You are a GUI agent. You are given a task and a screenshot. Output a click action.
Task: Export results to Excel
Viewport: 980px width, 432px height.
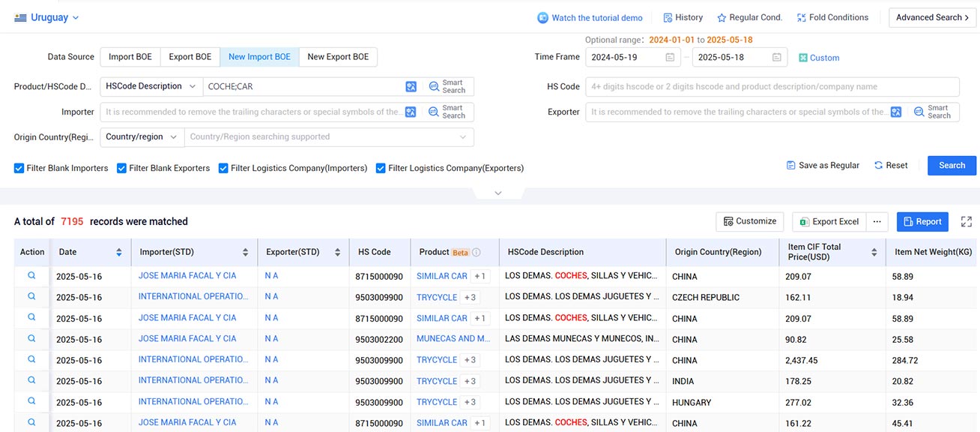[x=829, y=221]
